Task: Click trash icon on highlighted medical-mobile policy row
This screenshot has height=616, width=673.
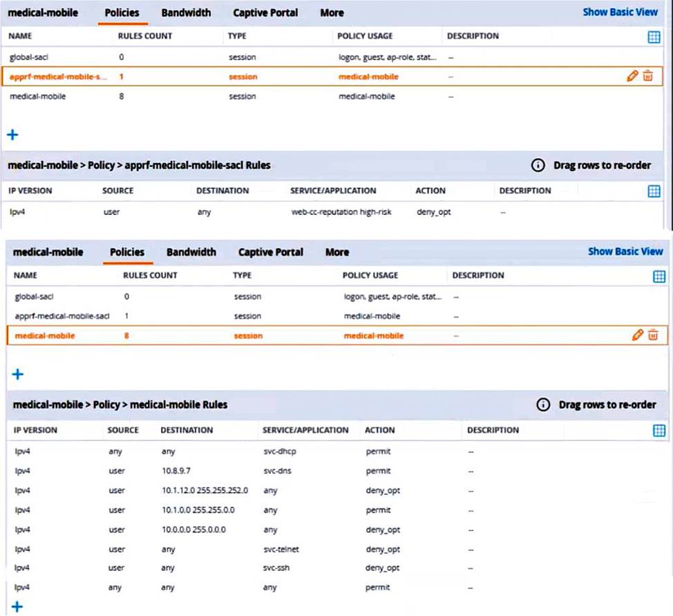Action: tap(653, 335)
